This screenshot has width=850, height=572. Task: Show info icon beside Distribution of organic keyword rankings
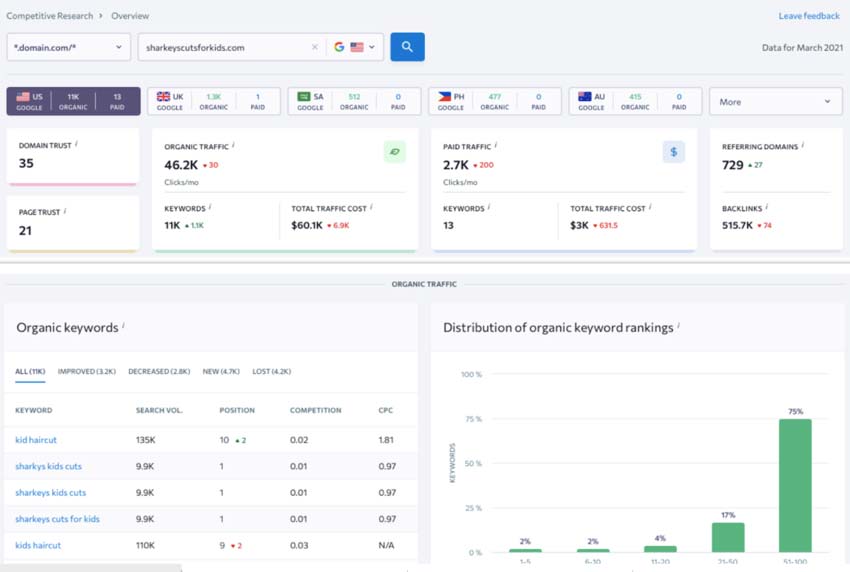click(x=679, y=325)
